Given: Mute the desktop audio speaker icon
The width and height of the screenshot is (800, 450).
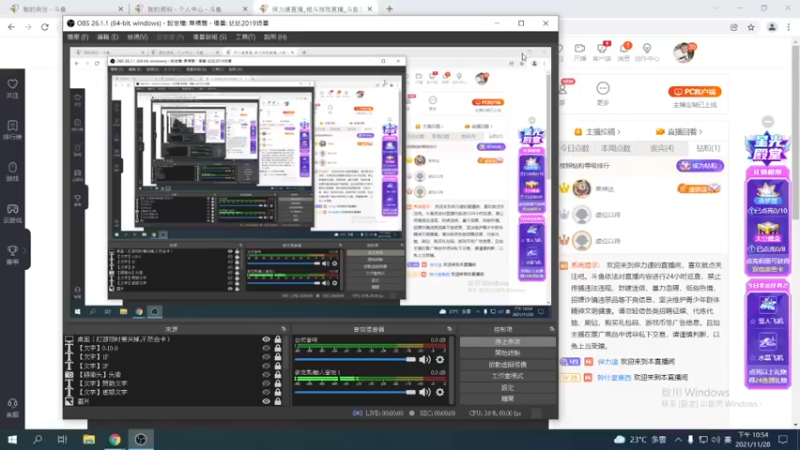Looking at the screenshot, I should click(x=424, y=360).
